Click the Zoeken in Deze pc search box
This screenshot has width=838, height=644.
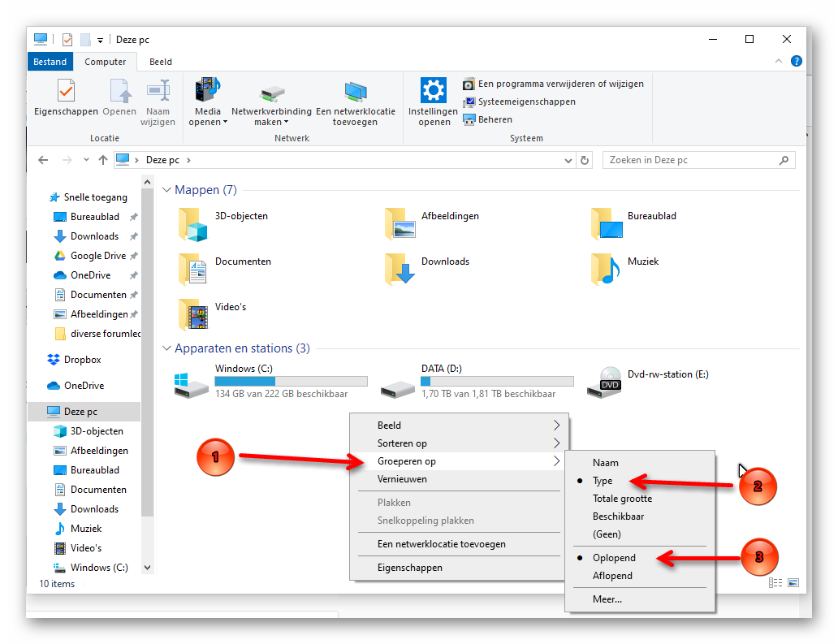[x=690, y=160]
